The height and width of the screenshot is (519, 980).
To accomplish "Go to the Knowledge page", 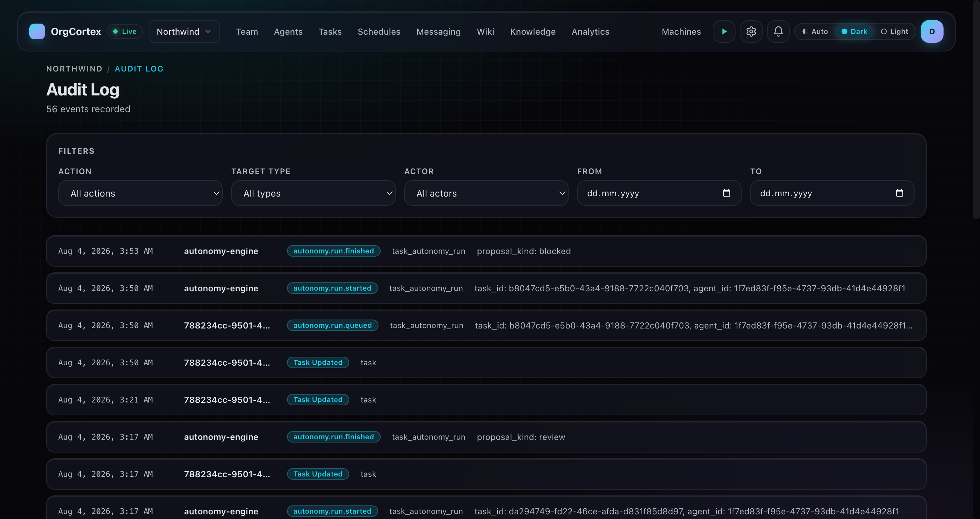I will 533,31.
